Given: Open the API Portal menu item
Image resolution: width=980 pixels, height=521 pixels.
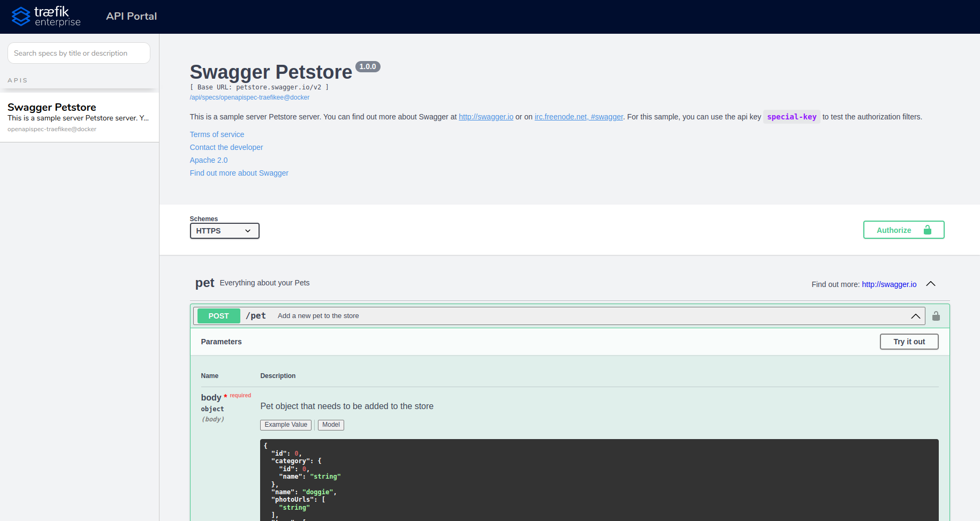Looking at the screenshot, I should tap(131, 16).
